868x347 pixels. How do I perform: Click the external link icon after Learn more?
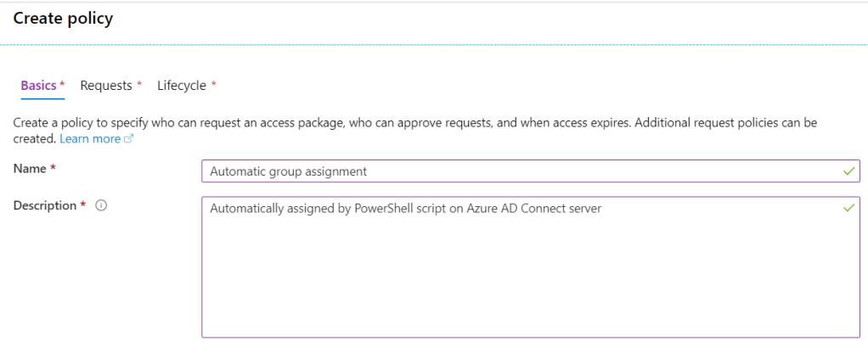coord(129,139)
